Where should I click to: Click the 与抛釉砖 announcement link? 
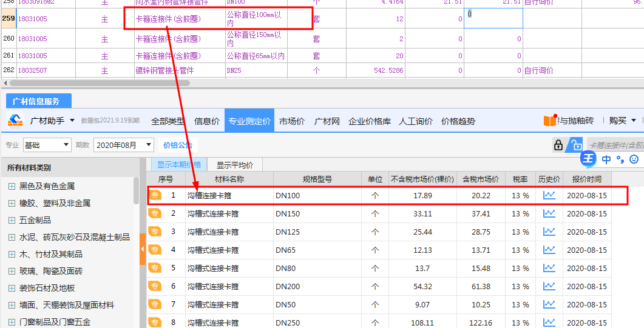click(x=576, y=121)
